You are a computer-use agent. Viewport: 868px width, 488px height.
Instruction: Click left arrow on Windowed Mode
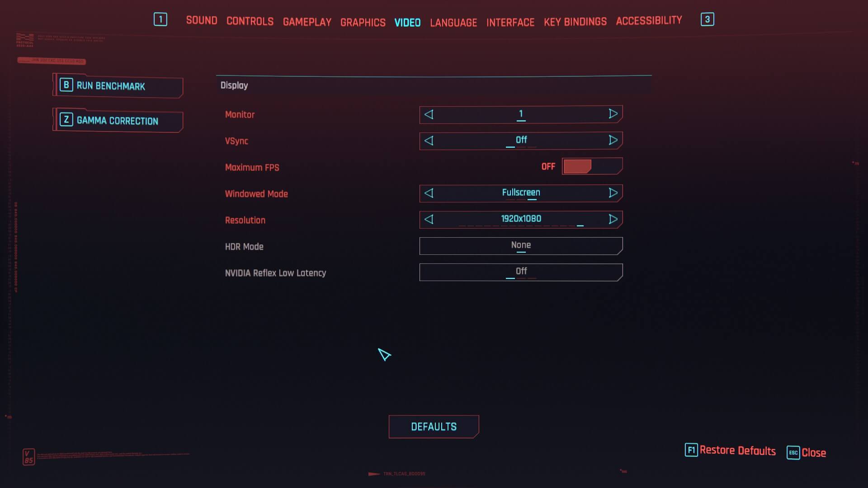[x=429, y=193]
